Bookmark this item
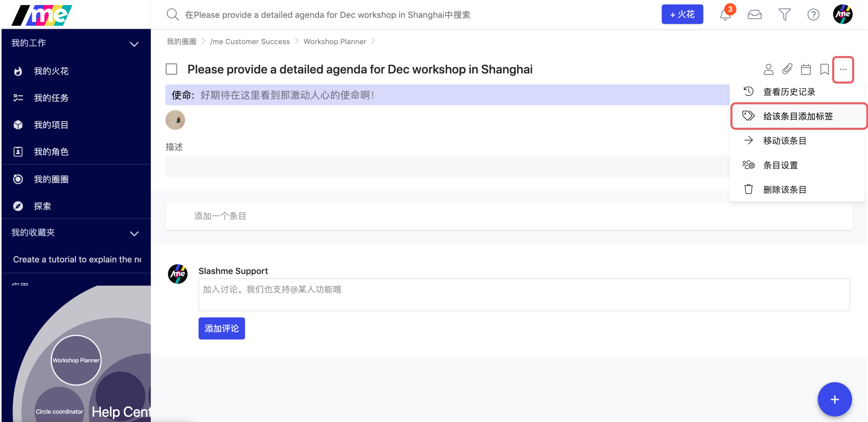868x422 pixels. pos(824,69)
